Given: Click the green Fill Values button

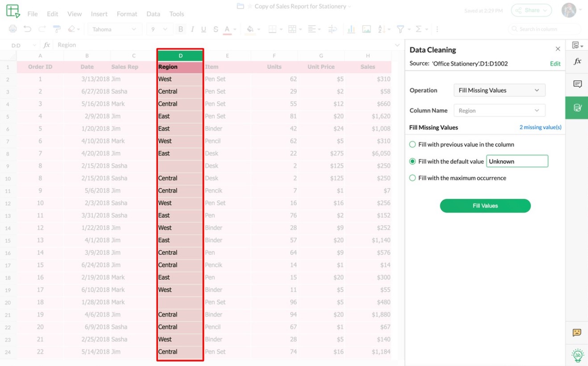Looking at the screenshot, I should tap(485, 206).
